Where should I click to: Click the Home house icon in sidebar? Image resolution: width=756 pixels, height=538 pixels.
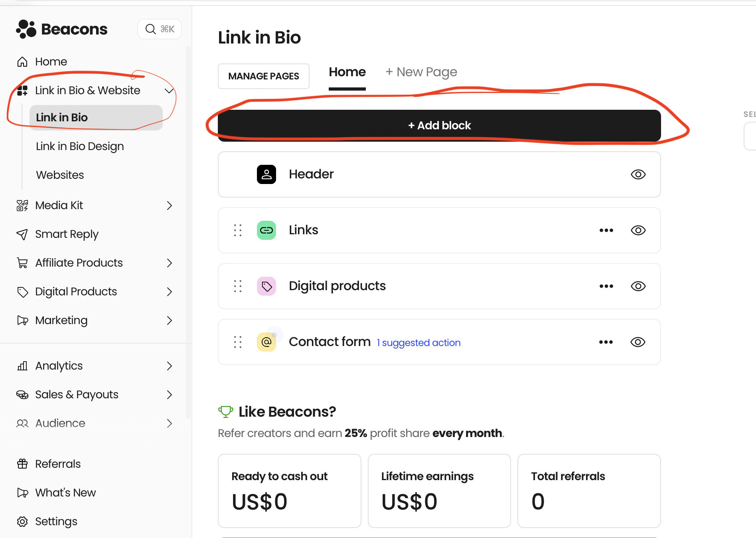point(22,62)
